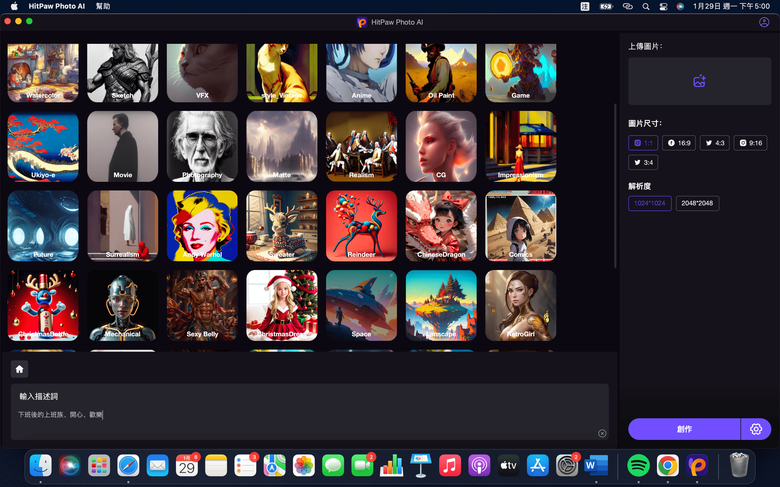The width and height of the screenshot is (780, 487).
Task: Choose the Anime style thumbnail
Action: (362, 73)
